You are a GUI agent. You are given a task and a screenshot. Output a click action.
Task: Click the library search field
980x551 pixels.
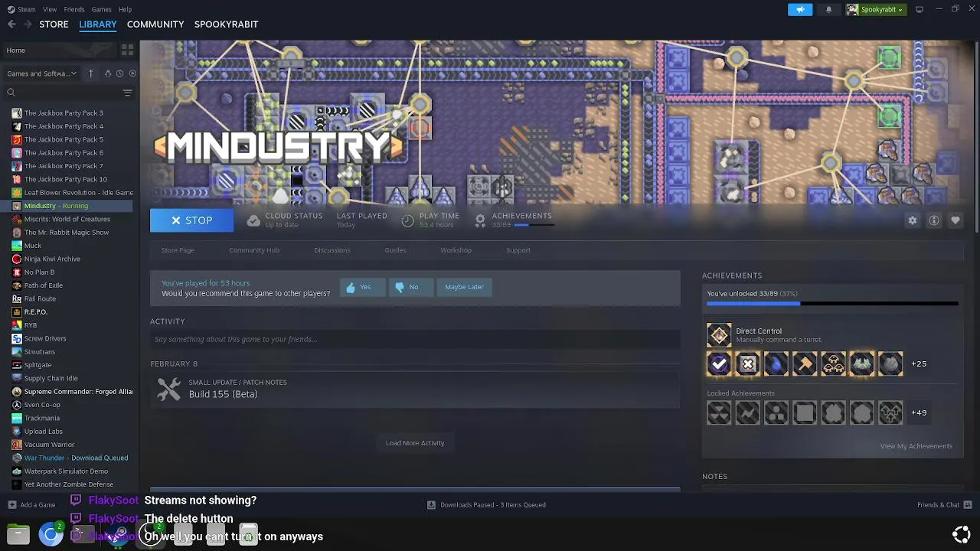(61, 93)
